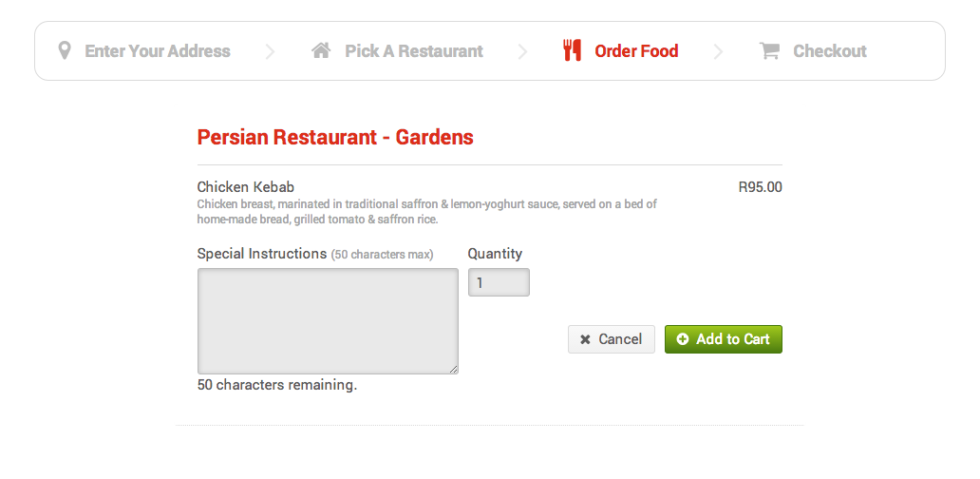Click the plus icon on Add to Cart
The width and height of the screenshot is (980, 479).
[x=683, y=339]
